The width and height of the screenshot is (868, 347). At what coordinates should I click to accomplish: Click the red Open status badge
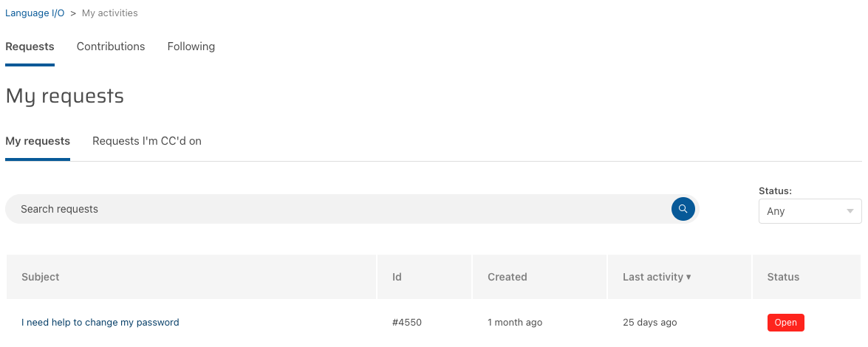[x=785, y=323]
